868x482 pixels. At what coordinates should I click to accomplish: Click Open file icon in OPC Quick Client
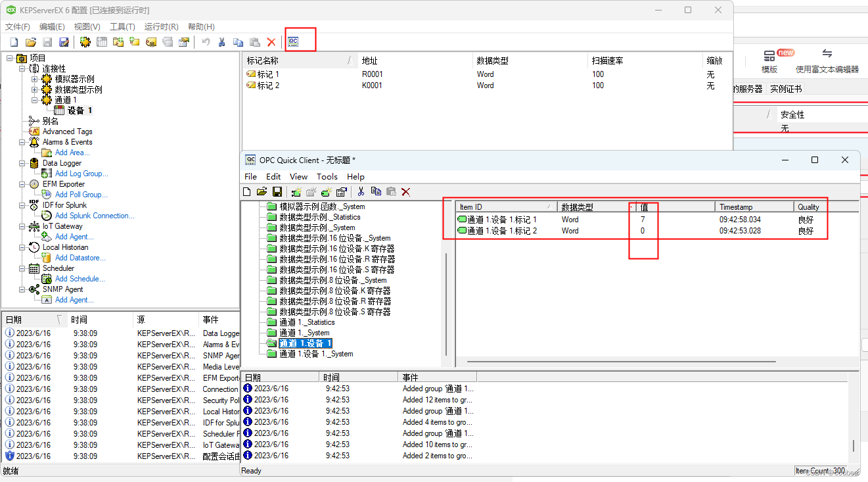click(x=262, y=192)
